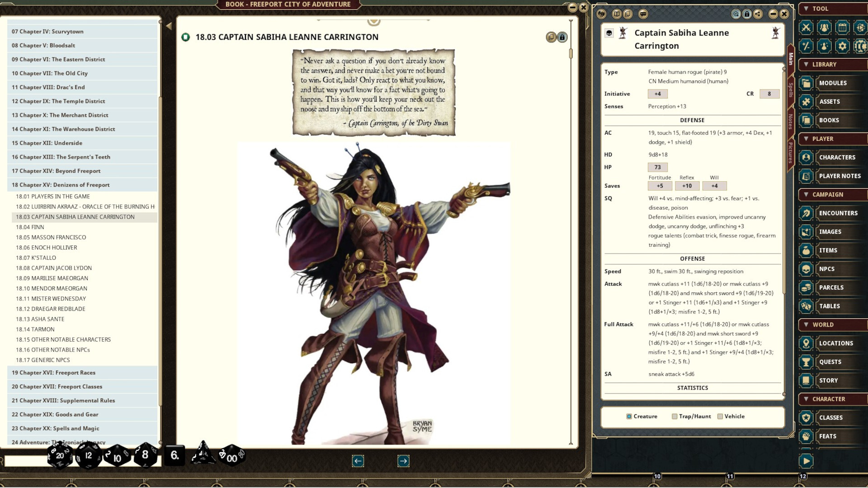The image size is (868, 488).
Task: Open the Combat Tracker tool
Action: [x=807, y=27]
